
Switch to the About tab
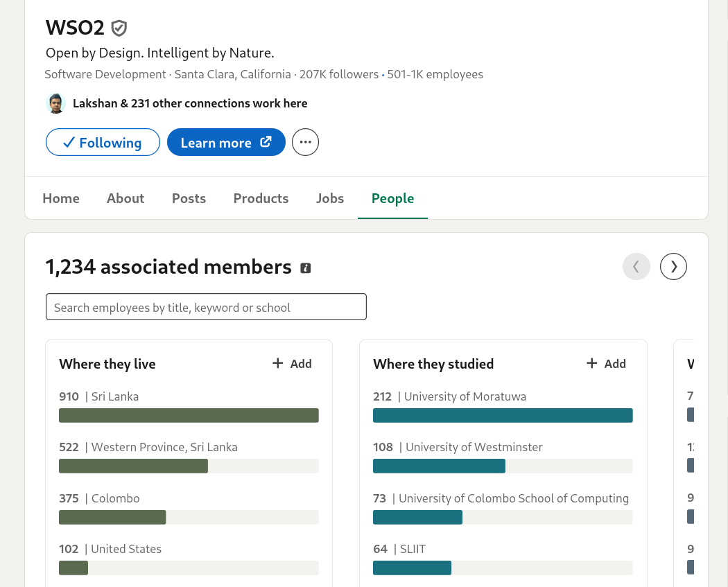[x=125, y=198]
